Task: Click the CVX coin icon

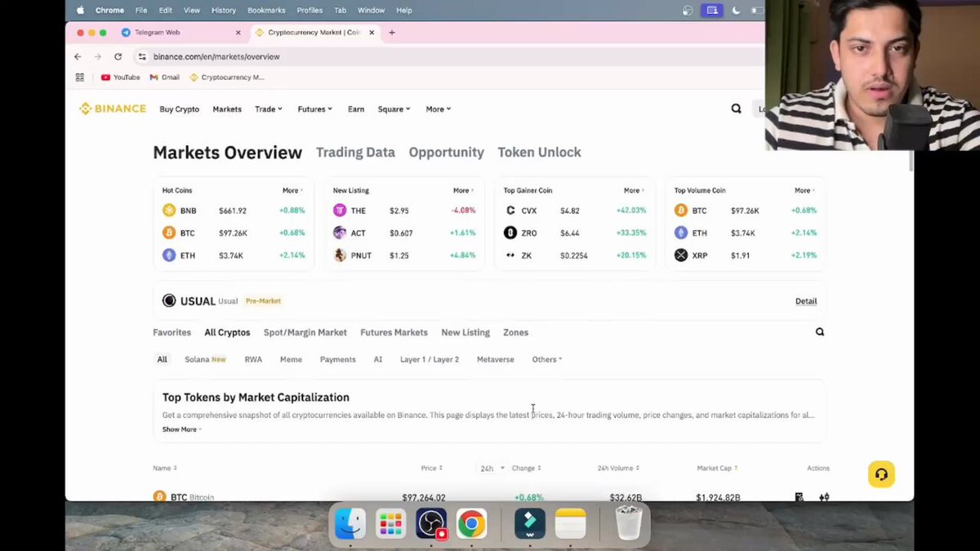Action: click(510, 211)
